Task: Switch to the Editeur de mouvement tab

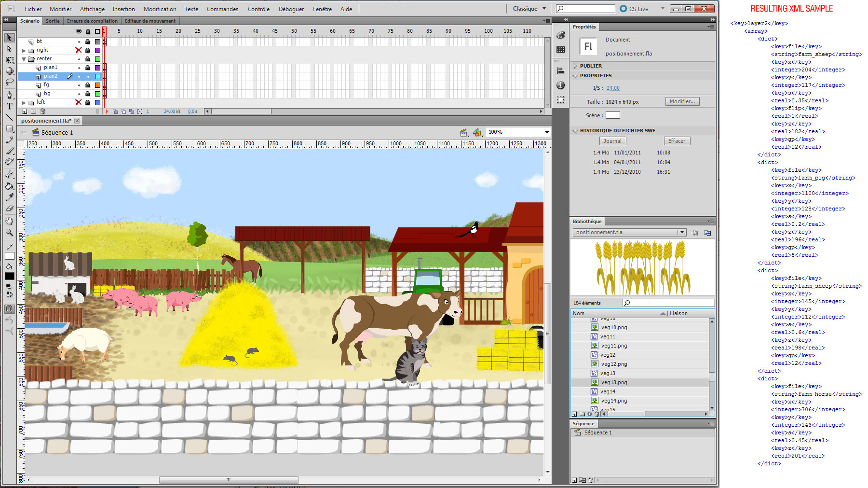Action: [150, 21]
